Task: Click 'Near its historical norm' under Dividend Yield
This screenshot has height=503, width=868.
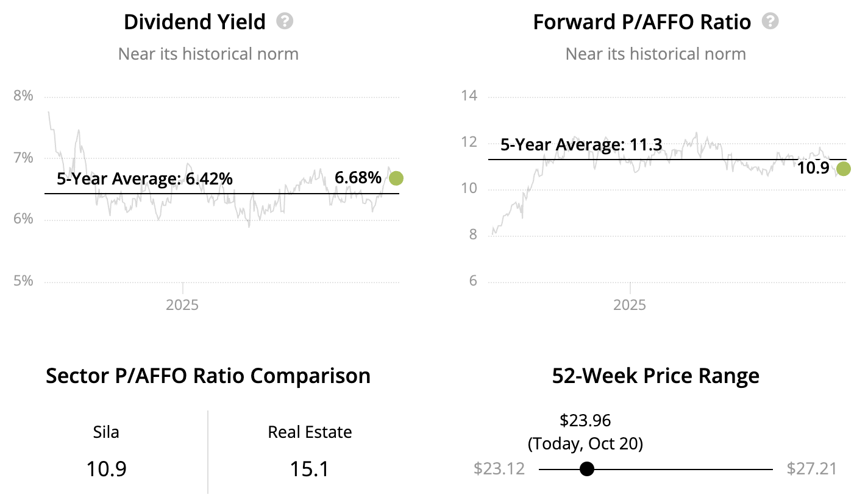Action: [208, 54]
